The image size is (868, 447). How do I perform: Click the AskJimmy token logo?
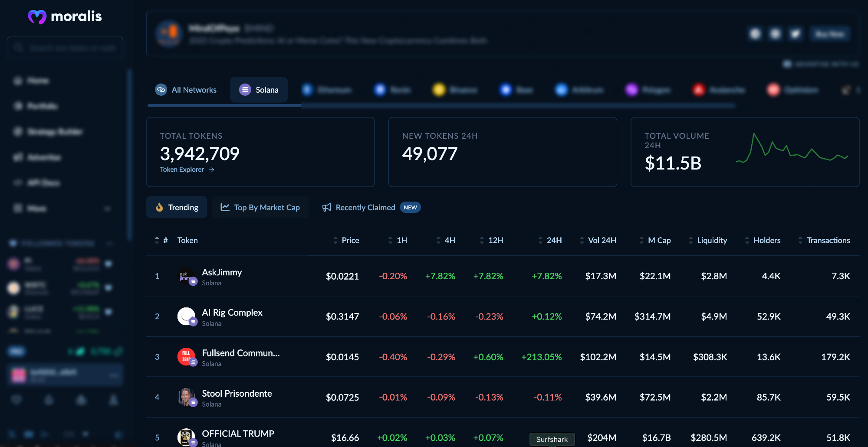(x=187, y=276)
